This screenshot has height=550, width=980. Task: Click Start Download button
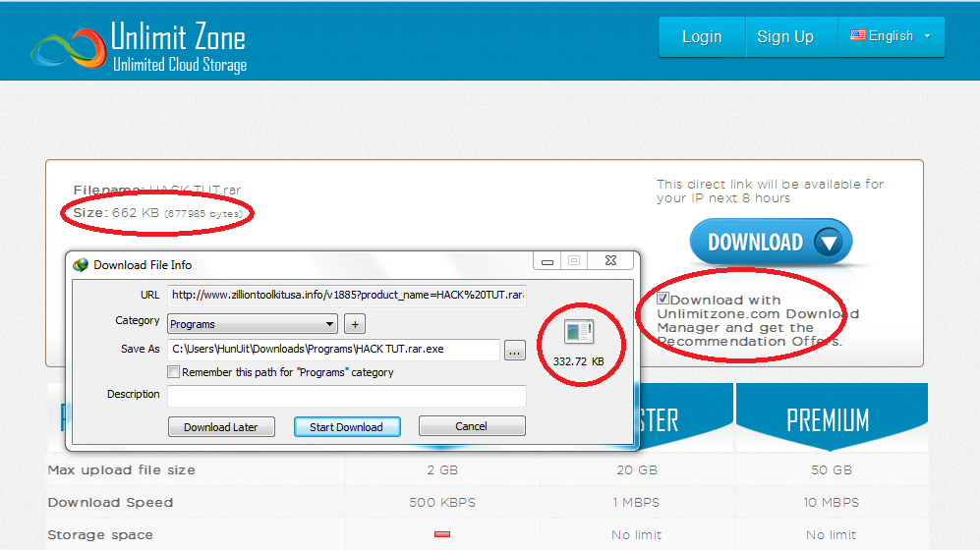click(347, 427)
